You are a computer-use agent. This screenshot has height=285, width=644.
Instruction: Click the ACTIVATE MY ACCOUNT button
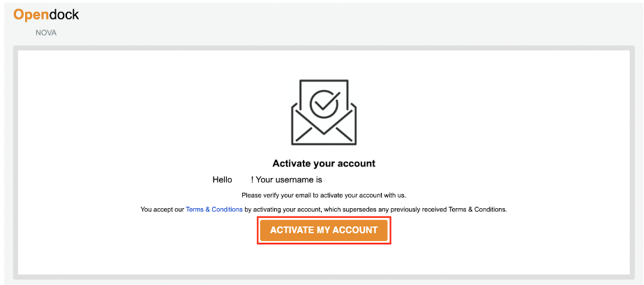(x=324, y=231)
